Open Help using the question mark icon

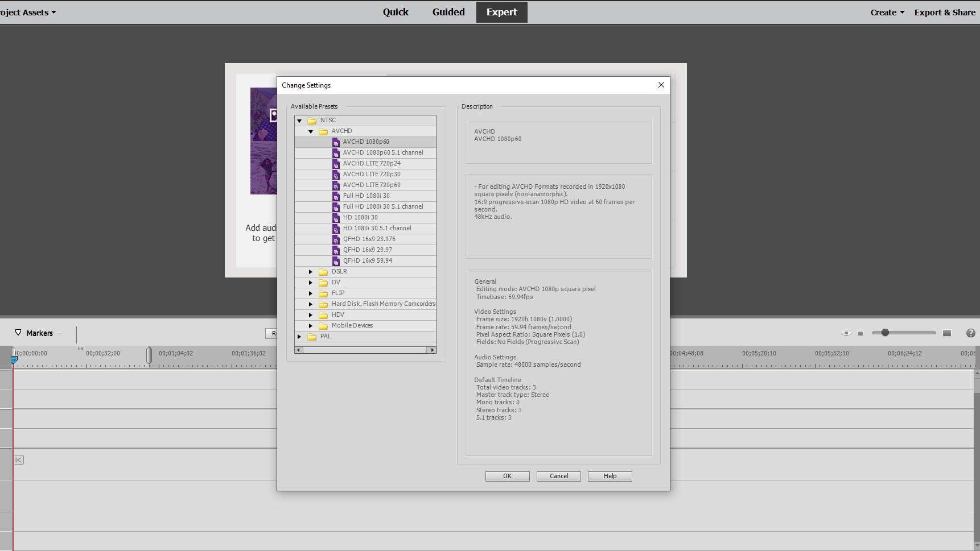pos(970,333)
